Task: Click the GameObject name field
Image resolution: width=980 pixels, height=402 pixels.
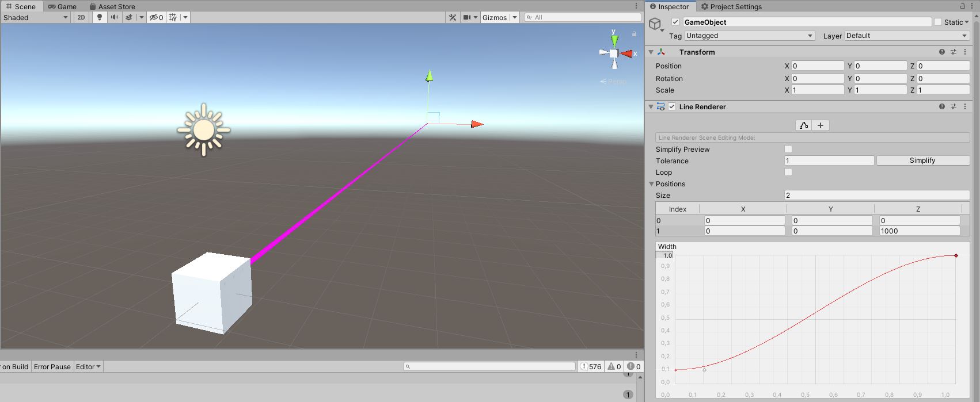Action: pos(807,22)
